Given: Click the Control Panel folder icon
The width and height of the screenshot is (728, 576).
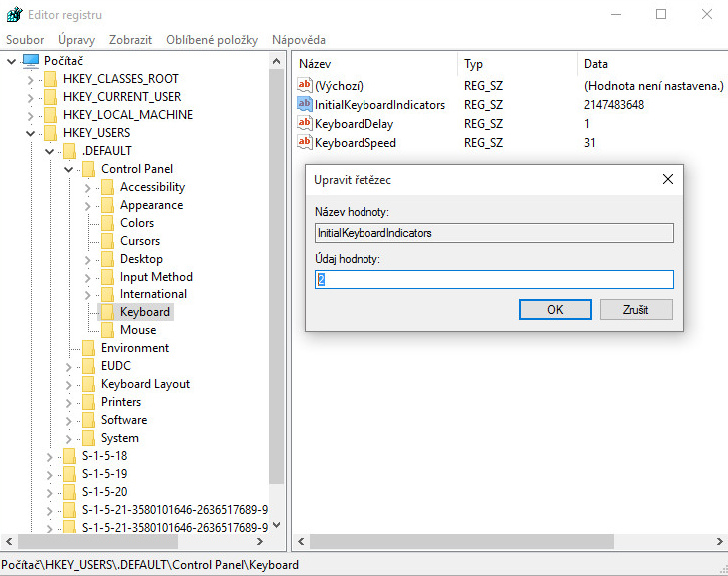Looking at the screenshot, I should (88, 169).
